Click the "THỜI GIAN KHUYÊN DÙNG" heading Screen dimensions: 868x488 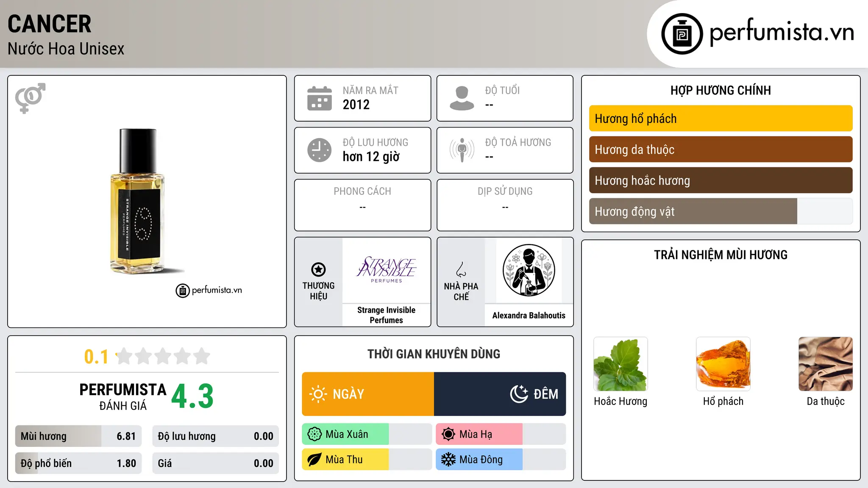pos(434,354)
